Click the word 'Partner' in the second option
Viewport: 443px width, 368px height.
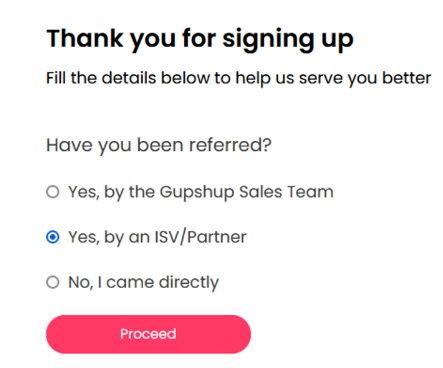tap(216, 237)
